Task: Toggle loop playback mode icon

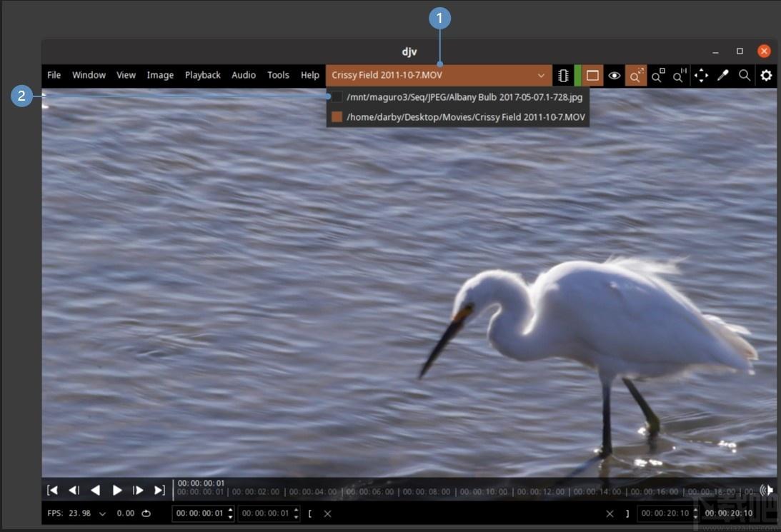Action: 146,513
